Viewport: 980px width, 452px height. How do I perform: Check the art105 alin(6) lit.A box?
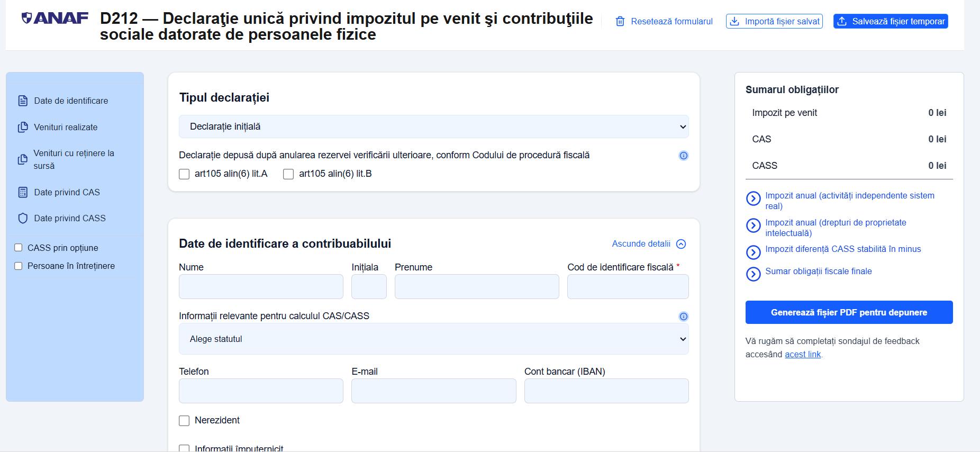point(184,174)
